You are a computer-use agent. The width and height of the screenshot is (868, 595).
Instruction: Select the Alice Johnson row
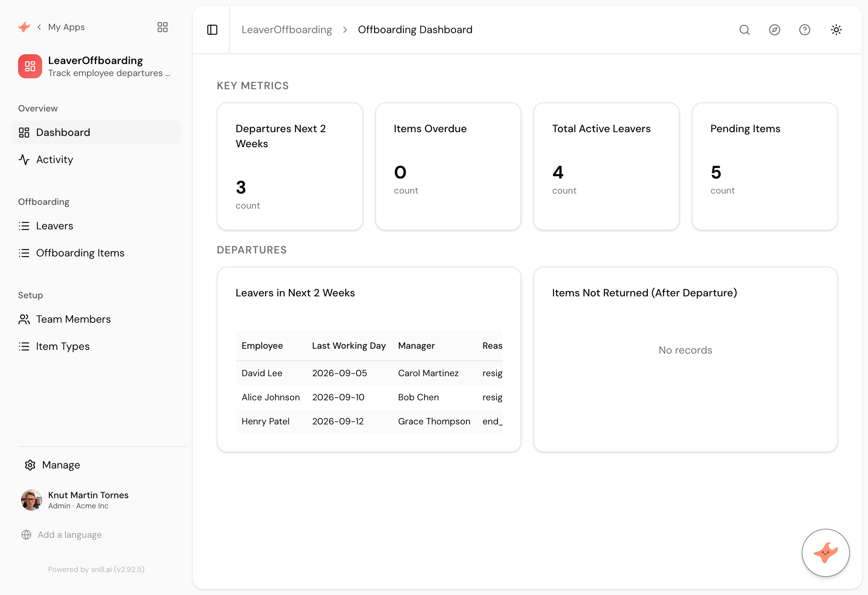pos(369,397)
